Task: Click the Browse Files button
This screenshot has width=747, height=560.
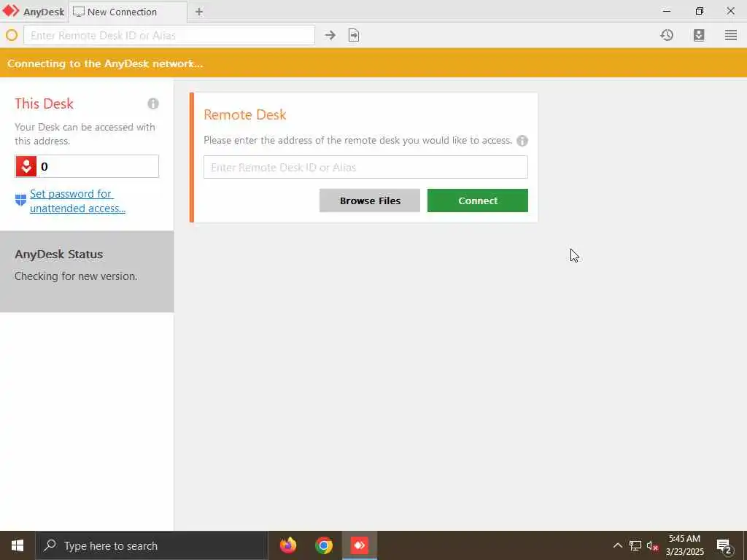Action: pos(370,201)
